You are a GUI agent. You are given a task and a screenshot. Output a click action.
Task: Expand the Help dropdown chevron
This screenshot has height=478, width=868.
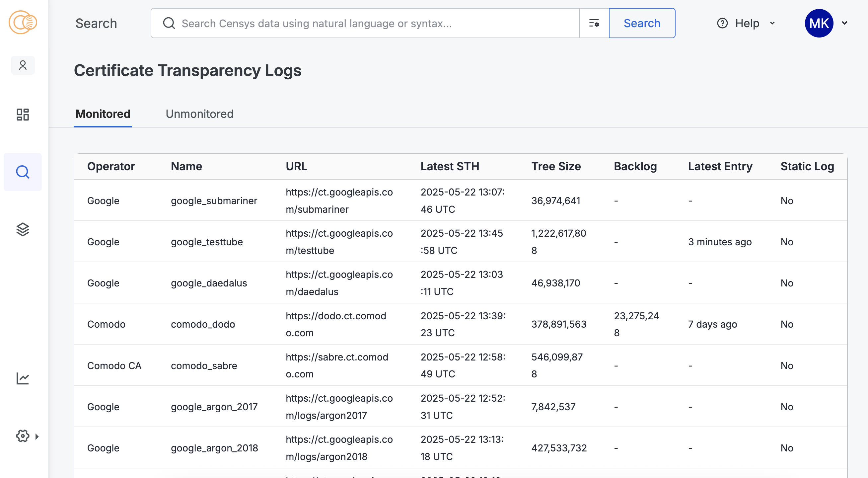pos(773,23)
